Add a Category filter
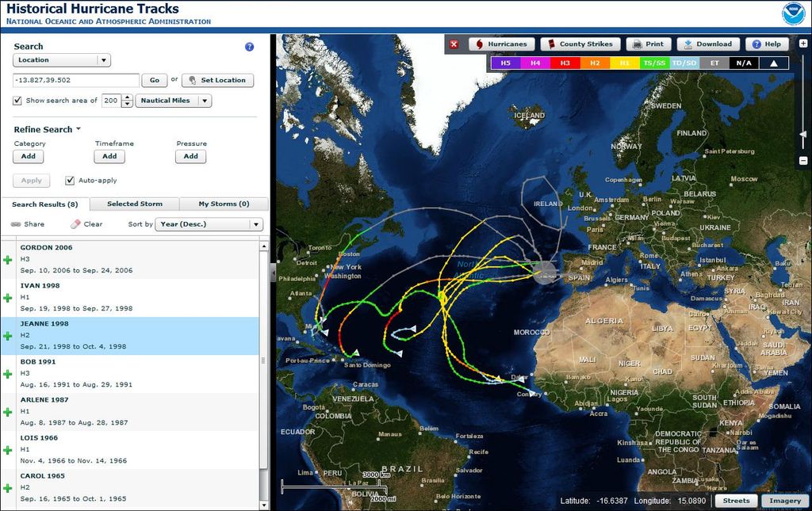Image resolution: width=812 pixels, height=511 pixels. pyautogui.click(x=29, y=156)
